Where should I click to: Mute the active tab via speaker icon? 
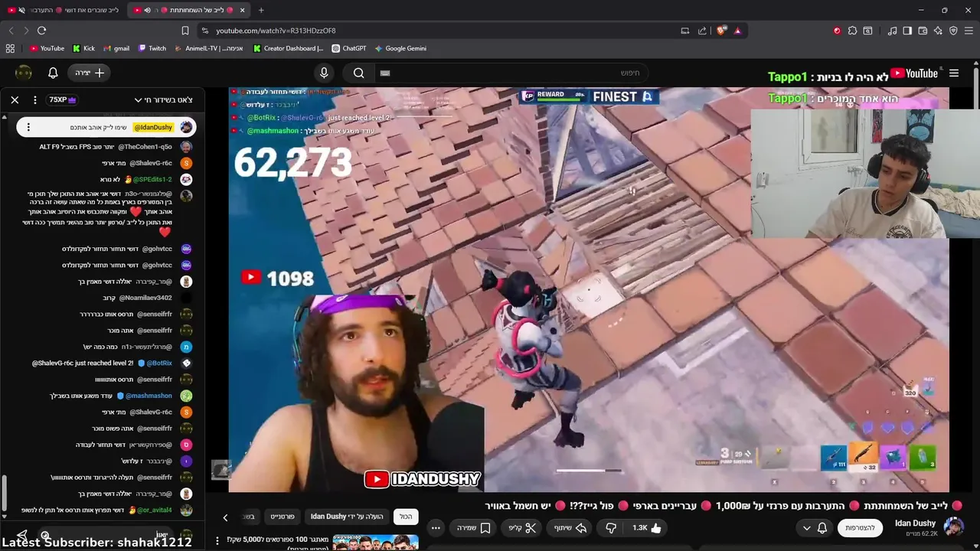pos(147,10)
